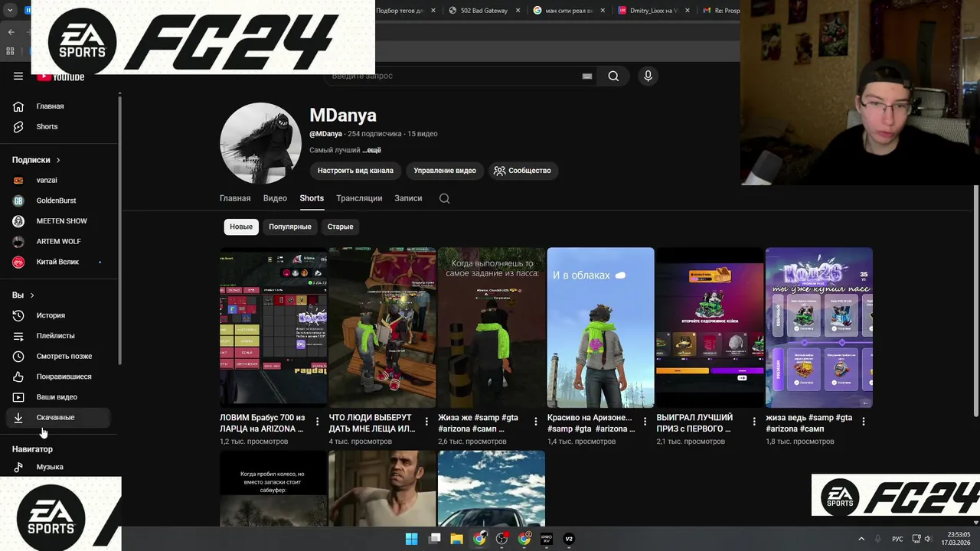Viewport: 980px width, 551px height.
Task: Open options menu for ЛОВИМ Брабус short
Action: [317, 422]
